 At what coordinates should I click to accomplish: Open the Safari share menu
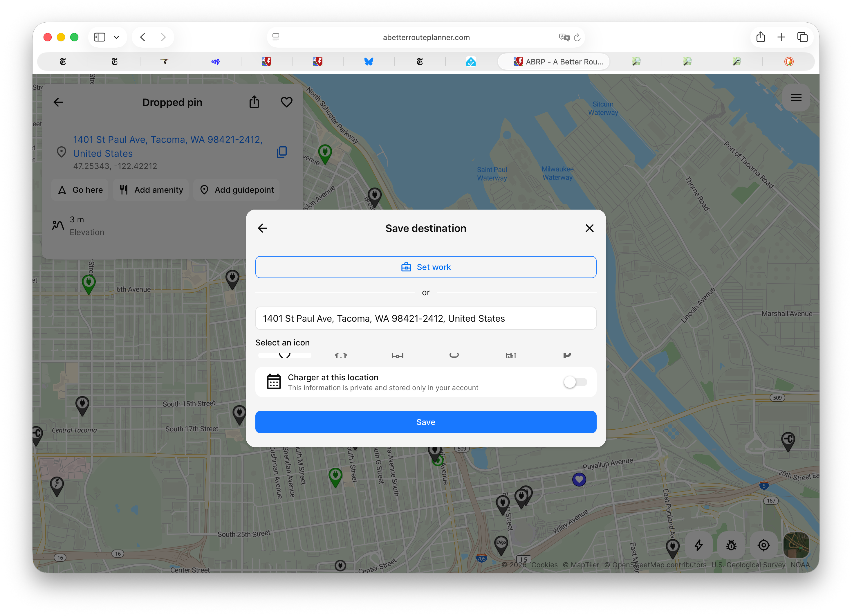pyautogui.click(x=761, y=37)
